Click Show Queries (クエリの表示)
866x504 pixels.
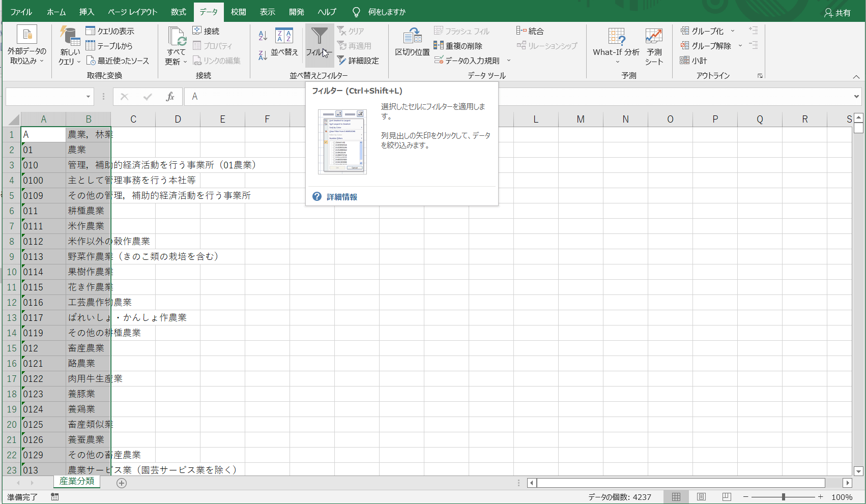110,31
